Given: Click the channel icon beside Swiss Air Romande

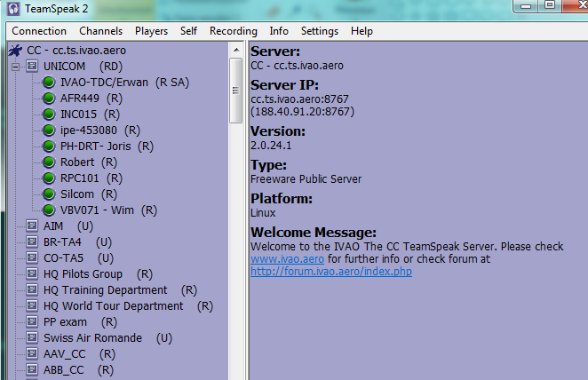Looking at the screenshot, I should 32,338.
